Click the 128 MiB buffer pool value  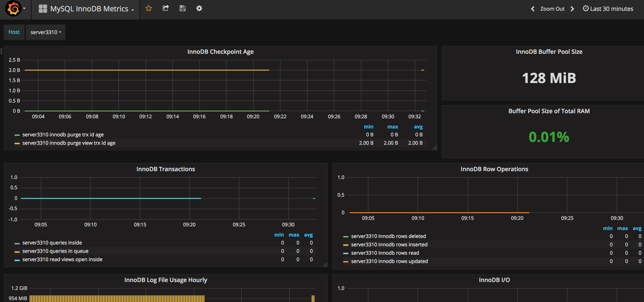point(549,78)
